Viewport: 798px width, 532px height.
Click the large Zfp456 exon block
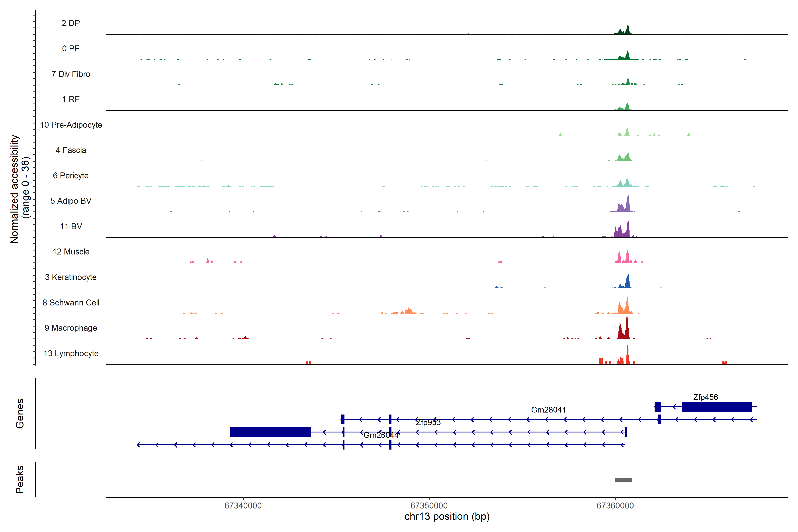click(717, 407)
